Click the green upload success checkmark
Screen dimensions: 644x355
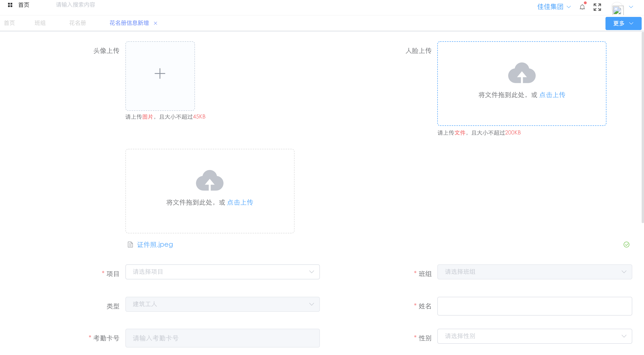[626, 244]
